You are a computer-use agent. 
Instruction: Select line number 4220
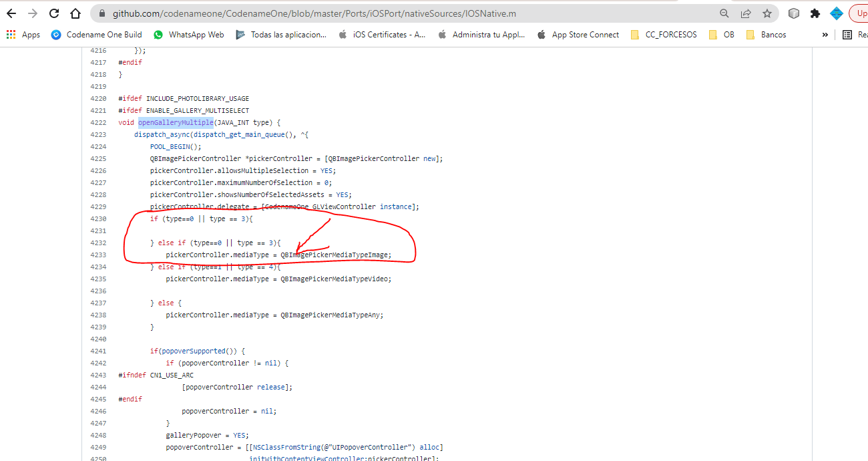pos(98,98)
